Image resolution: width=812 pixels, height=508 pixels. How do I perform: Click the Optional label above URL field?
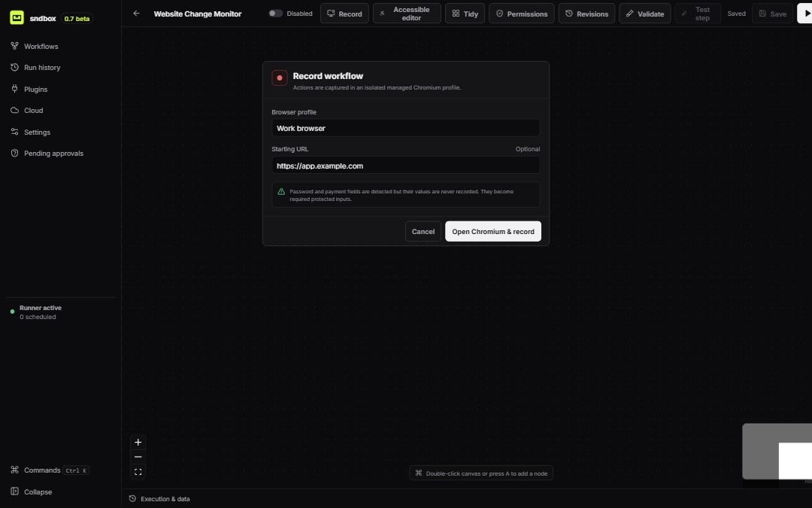pos(527,149)
